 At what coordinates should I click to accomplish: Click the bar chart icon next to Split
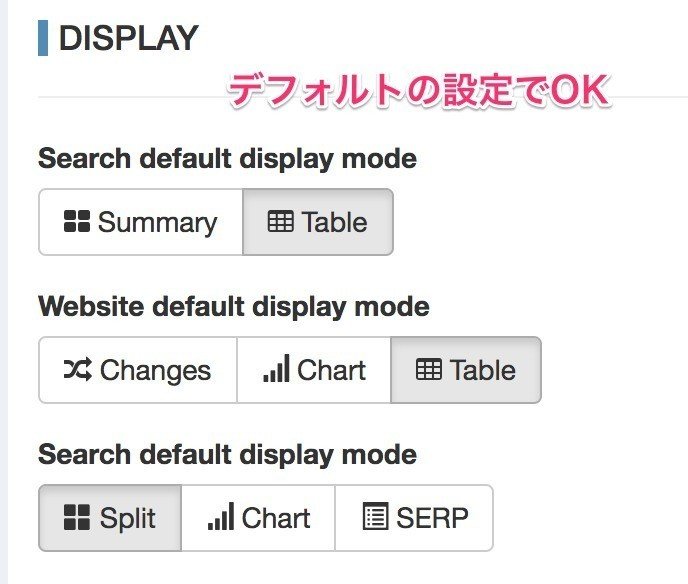(x=220, y=518)
